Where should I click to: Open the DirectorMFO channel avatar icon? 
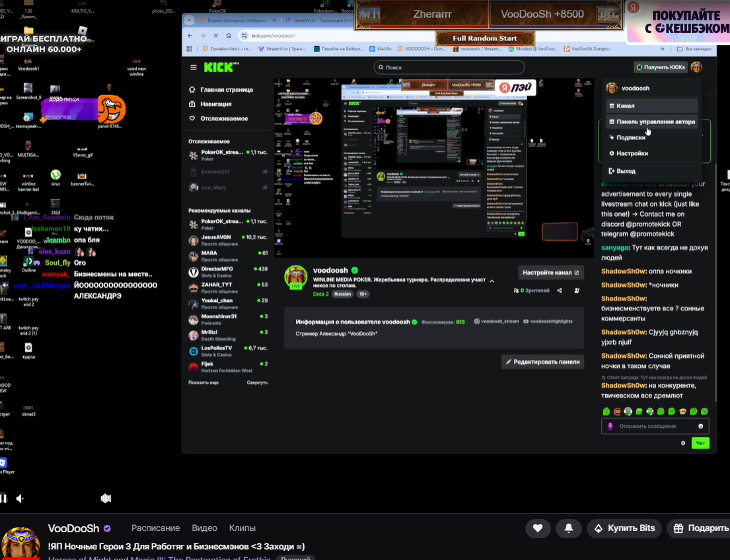coord(193,272)
